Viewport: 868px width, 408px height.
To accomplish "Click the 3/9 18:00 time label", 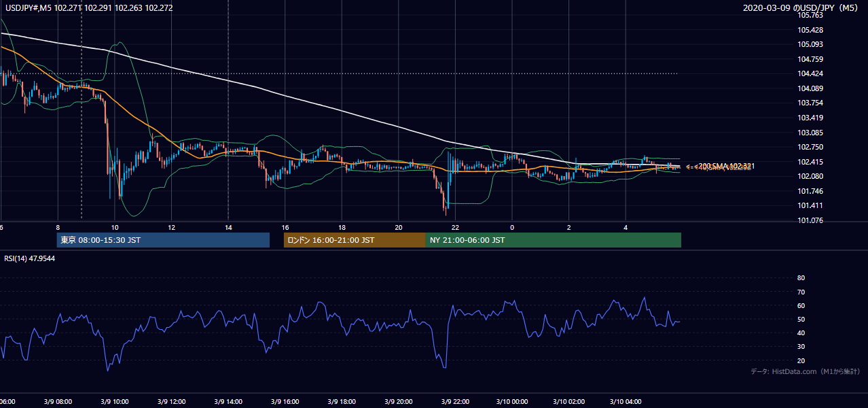I will click(x=342, y=402).
